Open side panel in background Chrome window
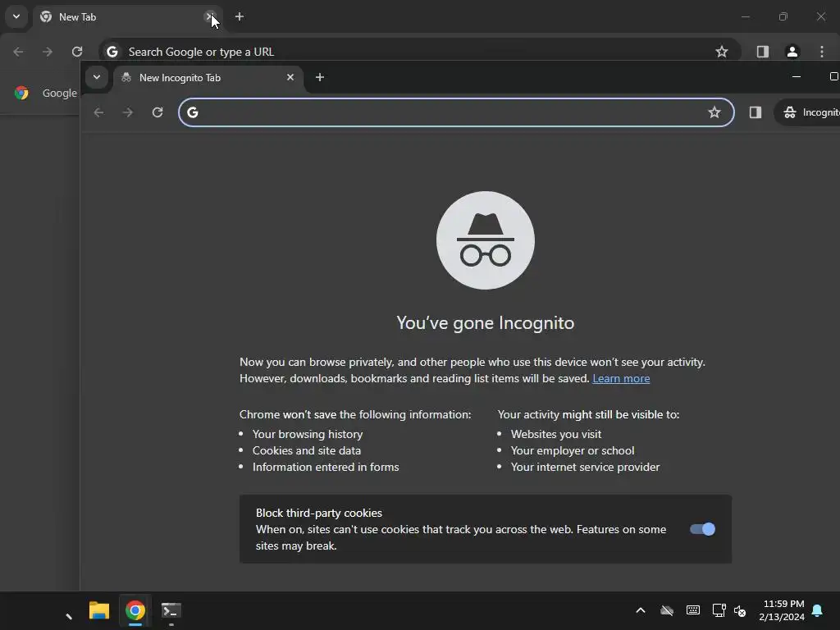The width and height of the screenshot is (840, 630). point(762,52)
